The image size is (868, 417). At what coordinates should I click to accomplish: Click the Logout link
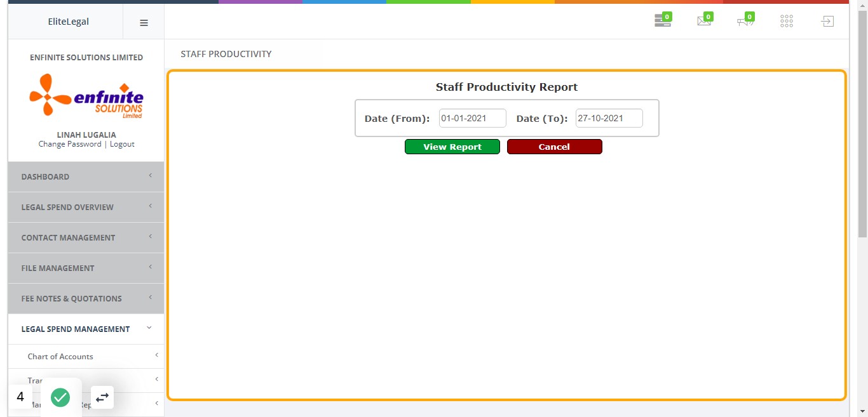point(122,144)
